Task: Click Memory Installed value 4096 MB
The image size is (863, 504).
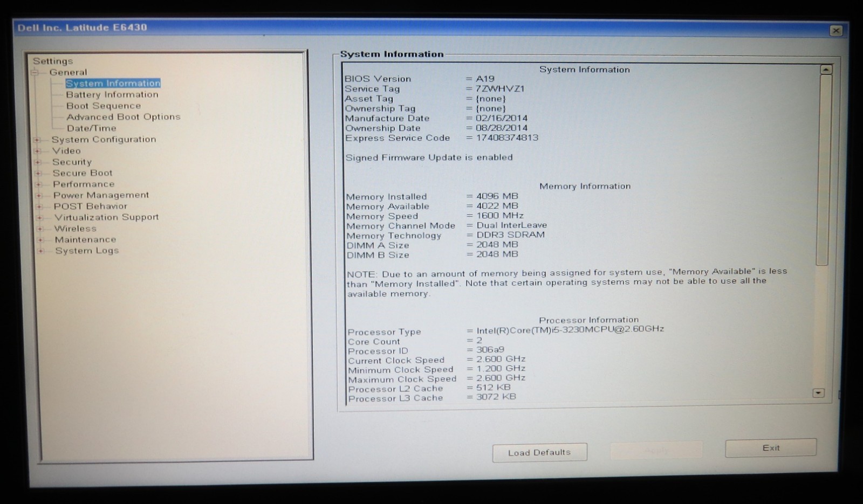Action: tap(497, 196)
